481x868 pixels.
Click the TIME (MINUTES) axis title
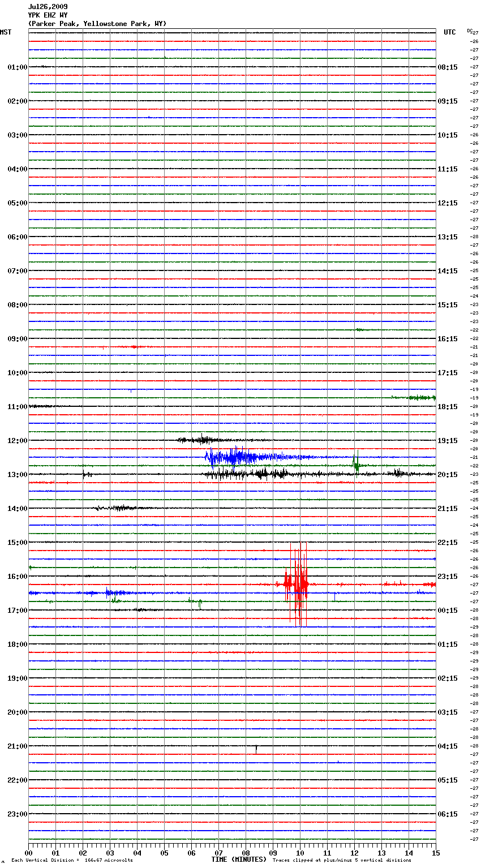click(239, 860)
